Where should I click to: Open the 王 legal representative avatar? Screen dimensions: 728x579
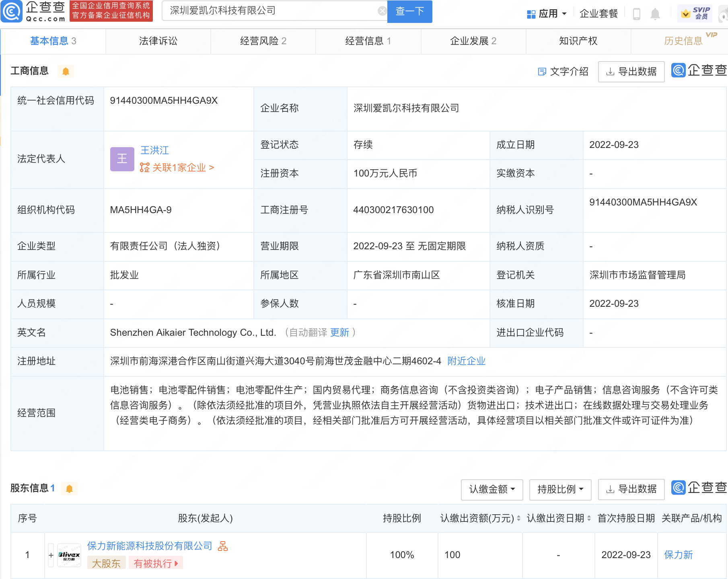tap(122, 159)
